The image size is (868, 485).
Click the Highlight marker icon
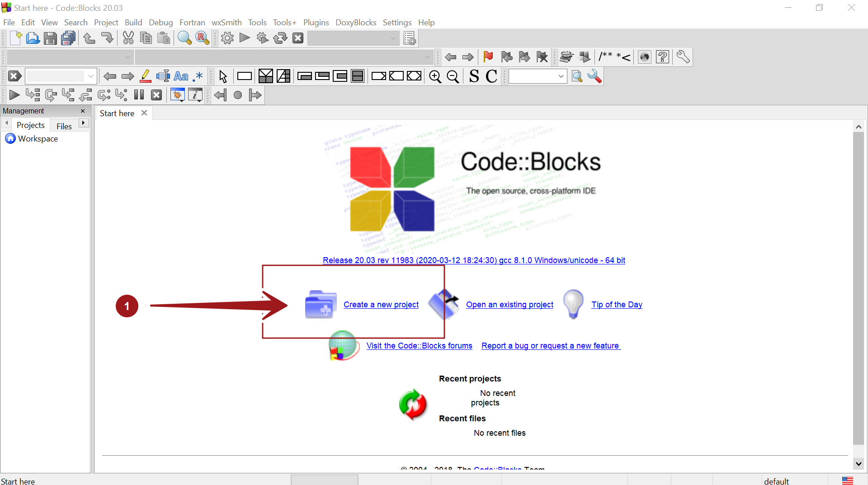coord(146,76)
